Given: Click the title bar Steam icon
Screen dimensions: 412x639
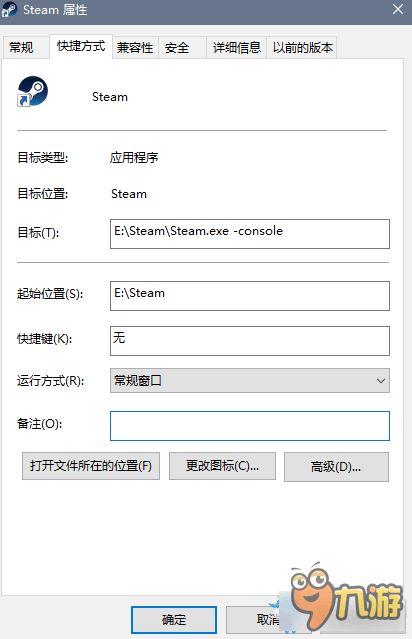Looking at the screenshot, I should click(9, 10).
